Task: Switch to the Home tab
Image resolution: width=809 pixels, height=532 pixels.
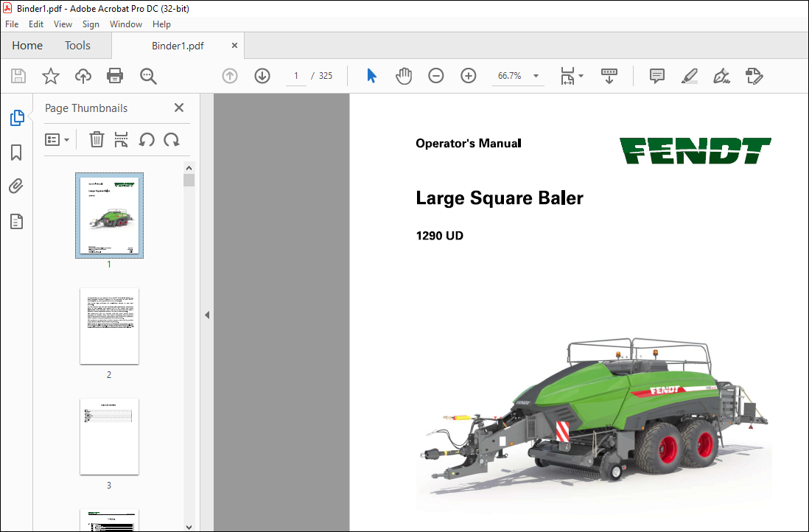Action: [27, 46]
